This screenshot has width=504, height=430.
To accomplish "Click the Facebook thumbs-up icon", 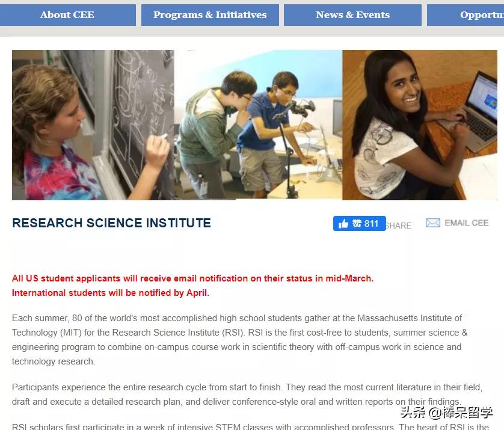I will (343, 223).
